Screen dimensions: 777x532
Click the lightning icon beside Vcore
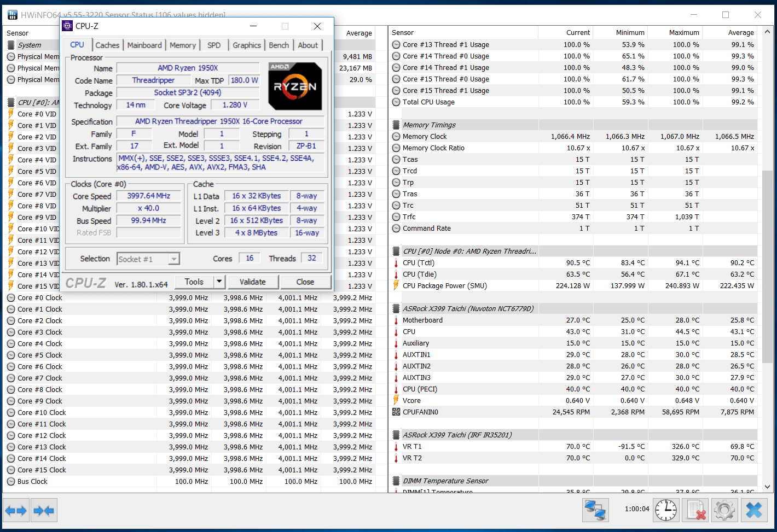(x=396, y=400)
